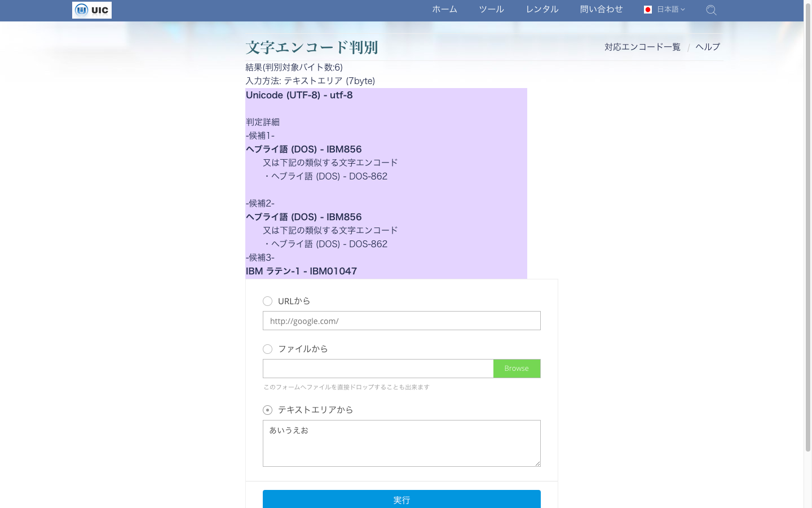Open 対応エンコード一覧 link
This screenshot has height=508, width=812.
(x=642, y=47)
